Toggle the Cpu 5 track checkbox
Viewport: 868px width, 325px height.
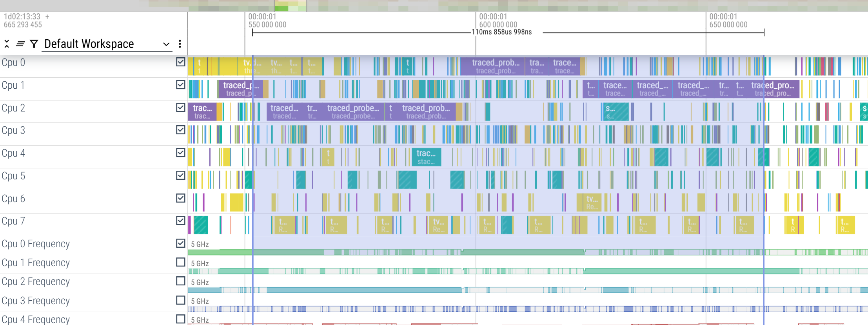(x=180, y=175)
